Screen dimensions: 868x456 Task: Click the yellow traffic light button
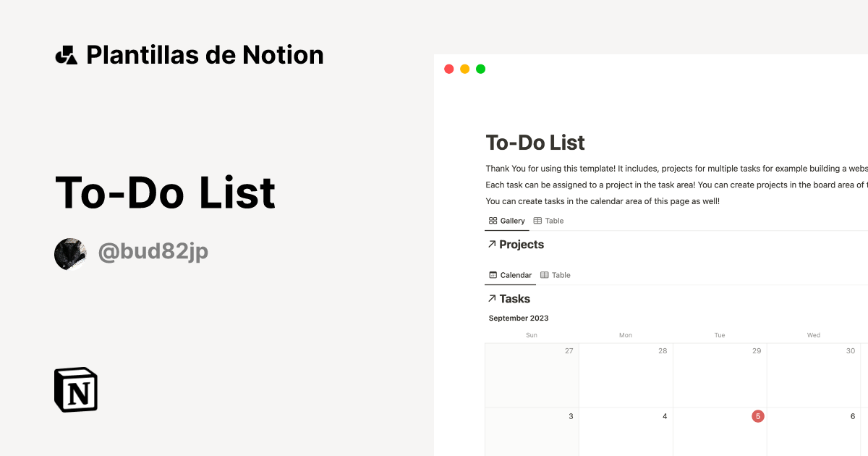(x=464, y=68)
